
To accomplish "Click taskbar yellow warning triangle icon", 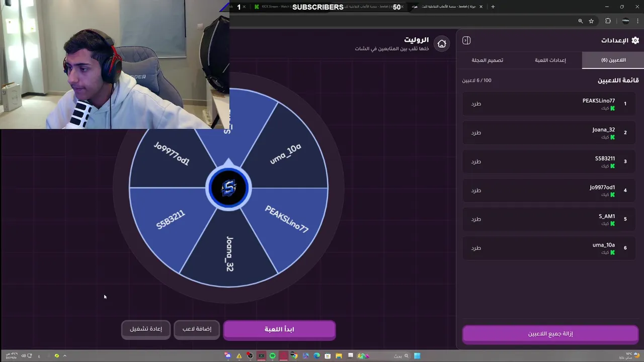I will pyautogui.click(x=239, y=356).
